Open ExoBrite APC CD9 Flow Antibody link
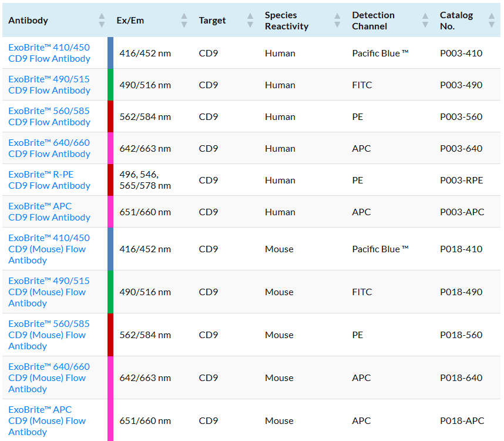 coord(49,212)
